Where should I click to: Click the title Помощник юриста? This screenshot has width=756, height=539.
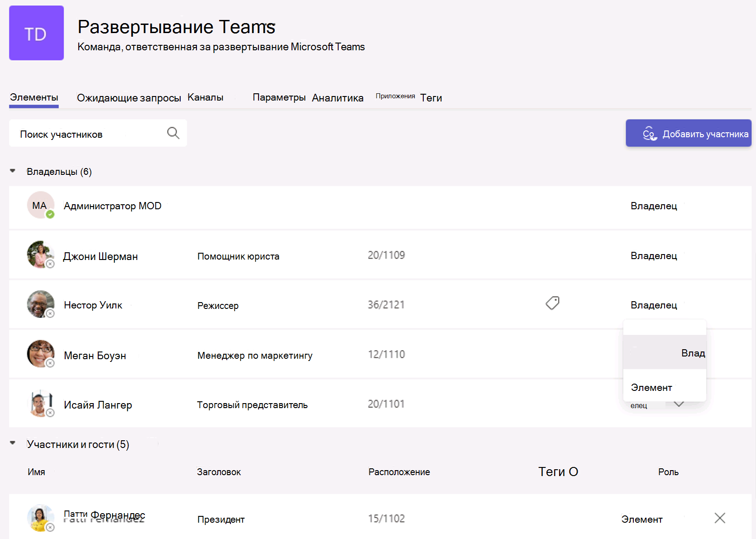point(238,256)
